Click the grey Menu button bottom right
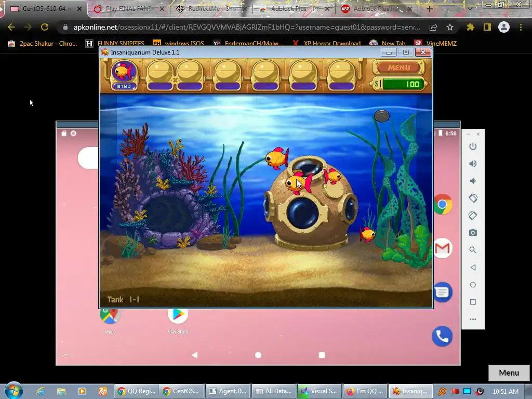 tap(509, 373)
